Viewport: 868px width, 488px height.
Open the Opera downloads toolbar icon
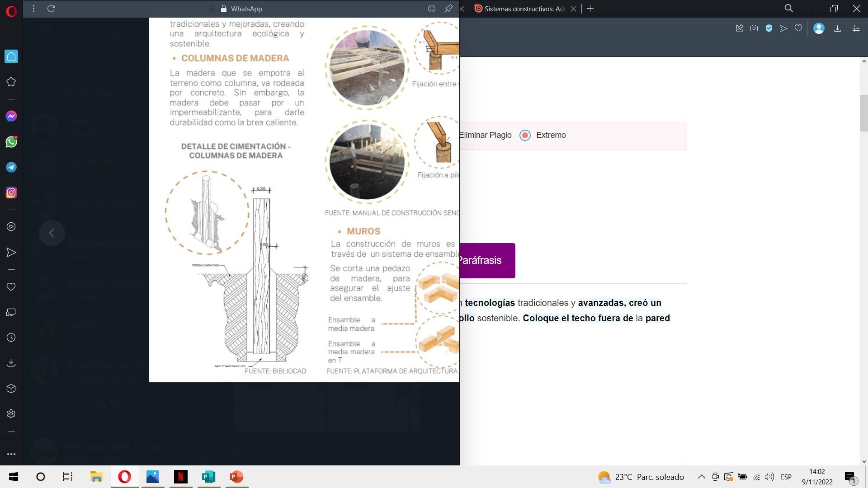(837, 28)
